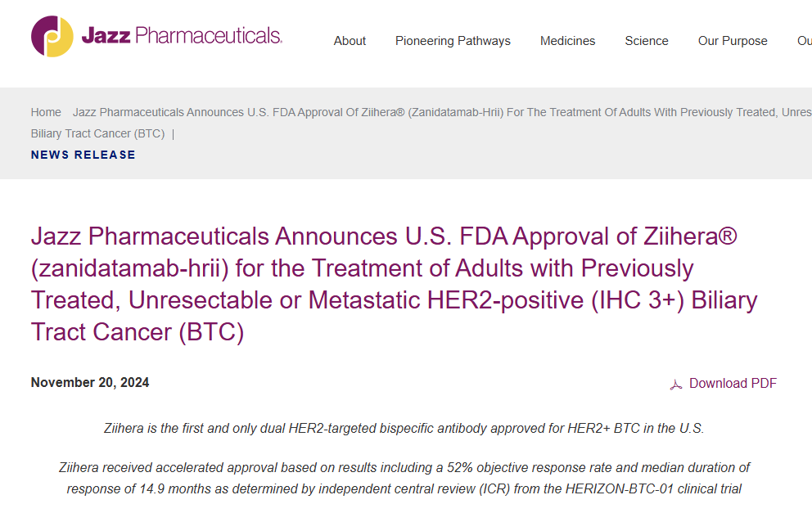
Task: Click the accelerated approval summary paragraph
Action: (404, 478)
